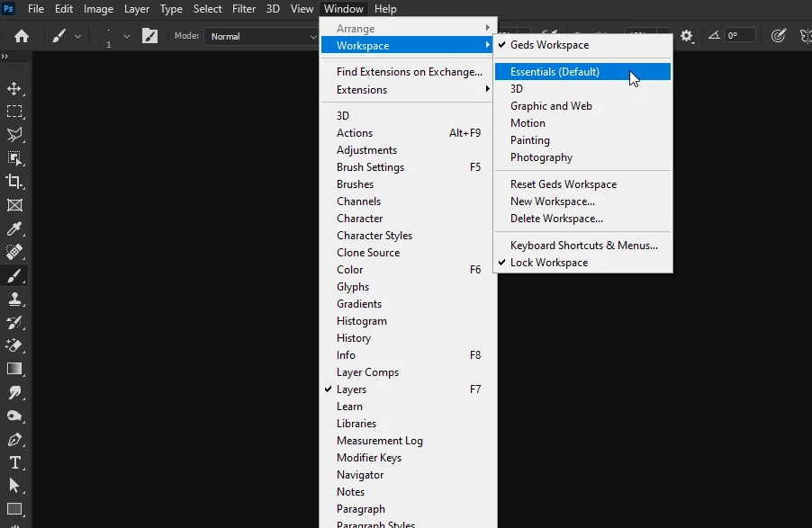812x528 pixels.
Task: Click the brush angle input field
Action: (x=739, y=35)
